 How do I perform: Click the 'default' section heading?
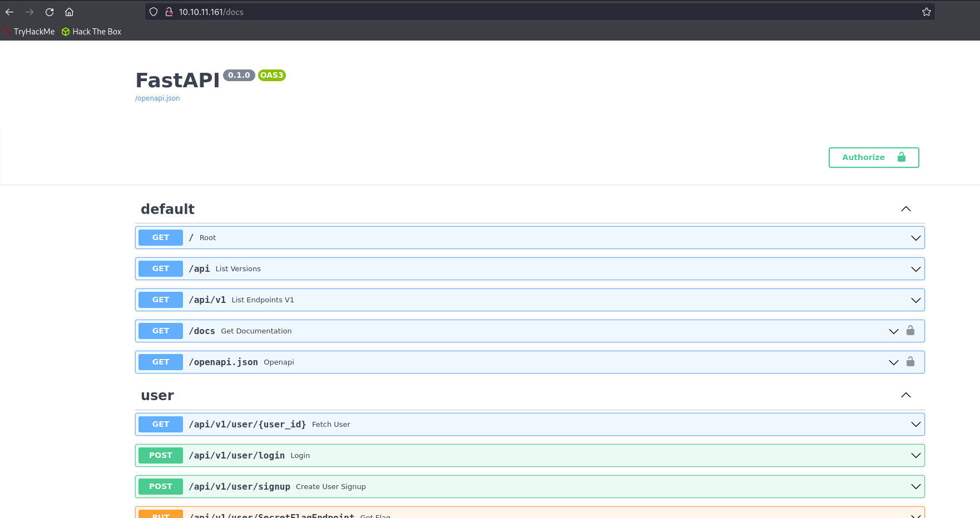167,209
